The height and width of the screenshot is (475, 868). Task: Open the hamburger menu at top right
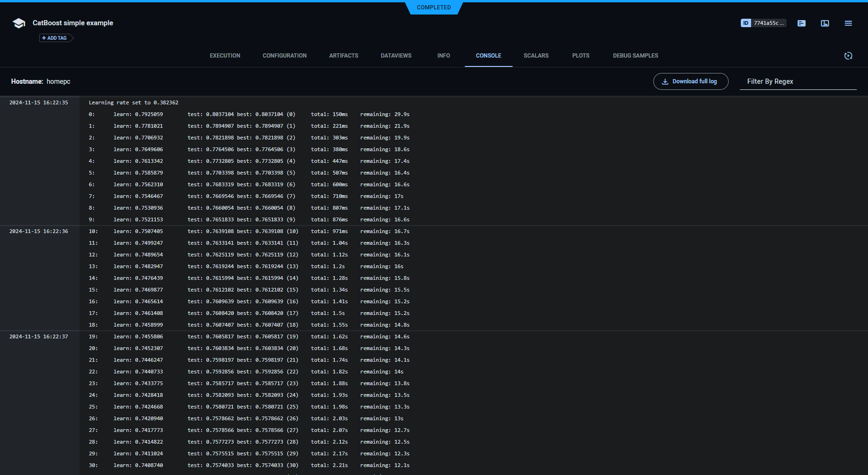(848, 23)
